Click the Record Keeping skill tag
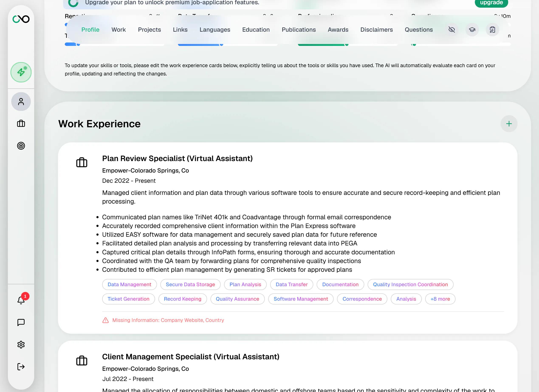The image size is (539, 392). coord(182,299)
